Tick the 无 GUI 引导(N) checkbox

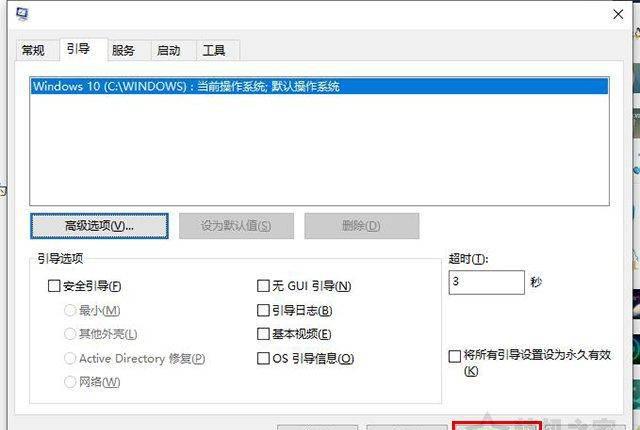coord(263,286)
